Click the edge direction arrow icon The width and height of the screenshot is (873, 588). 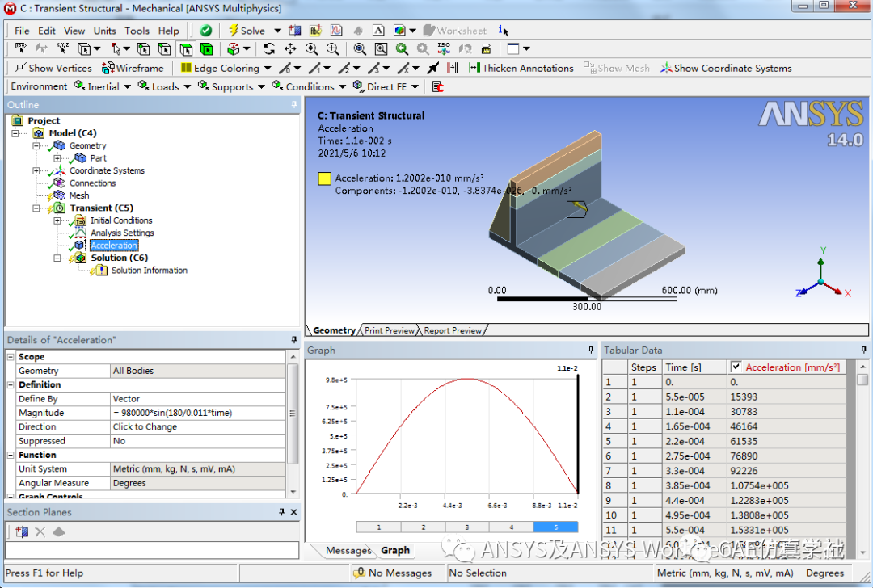432,68
